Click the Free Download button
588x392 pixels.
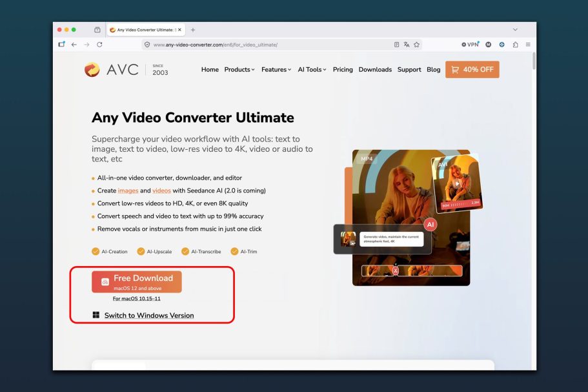pos(136,282)
